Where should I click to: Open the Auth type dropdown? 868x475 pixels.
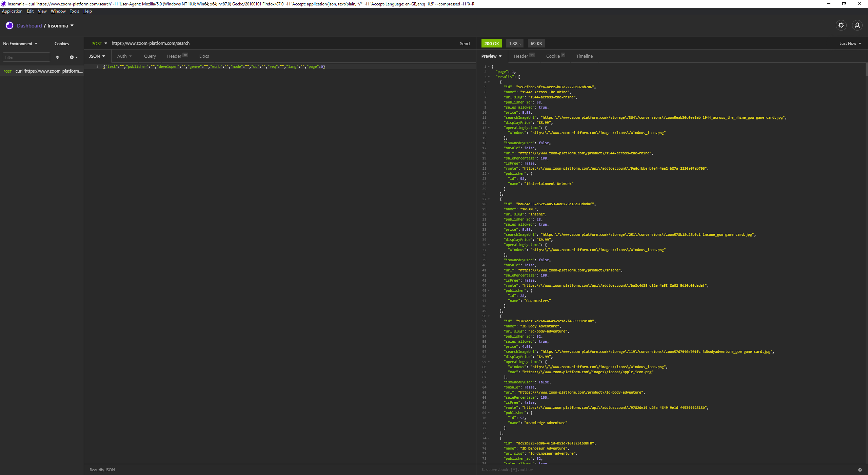pos(124,56)
